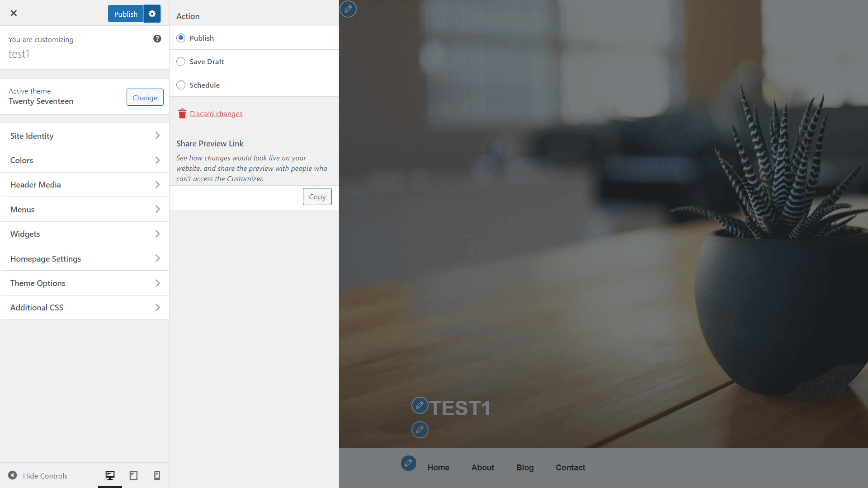Open the Blog page from the navigation

point(524,467)
